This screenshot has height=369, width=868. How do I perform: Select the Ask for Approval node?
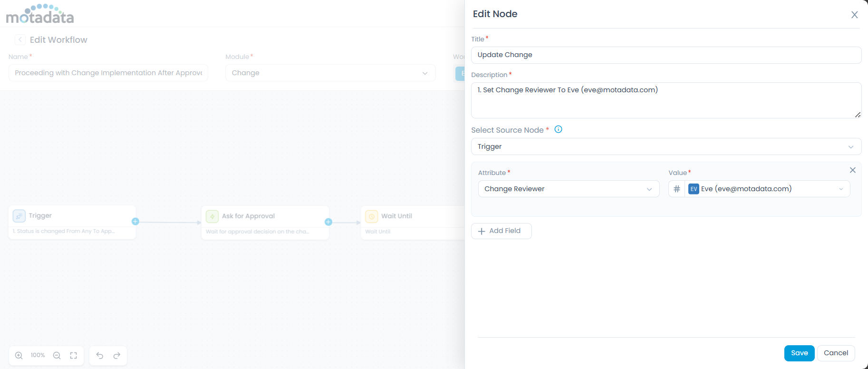pyautogui.click(x=265, y=222)
